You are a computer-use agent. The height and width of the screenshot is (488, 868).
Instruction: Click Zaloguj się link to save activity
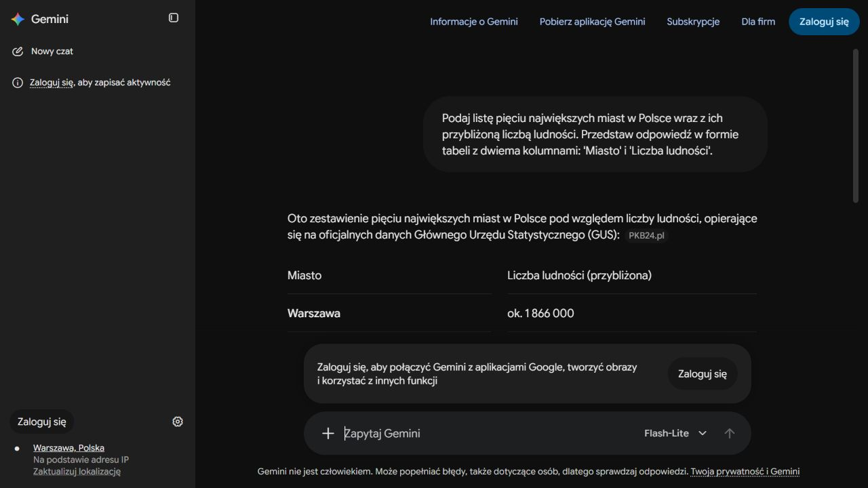(52, 83)
